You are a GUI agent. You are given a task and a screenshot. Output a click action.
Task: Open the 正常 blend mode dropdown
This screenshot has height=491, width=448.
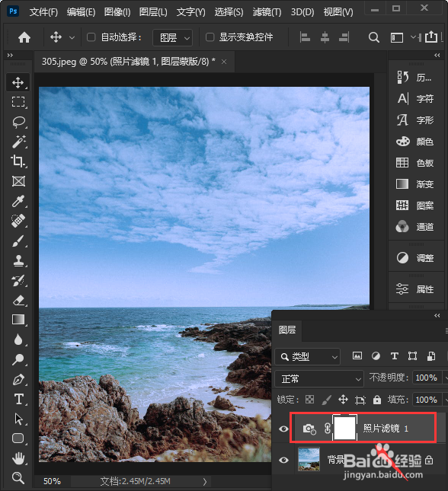319,379
